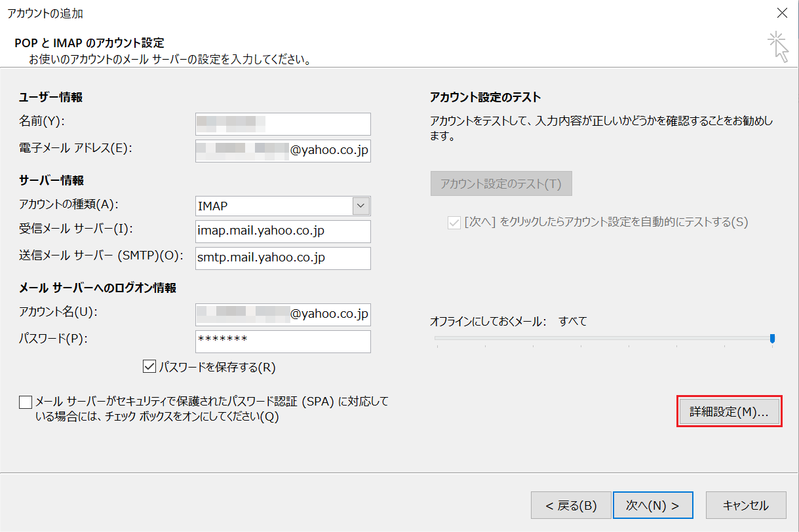Click the サーバー情報 section heading
Image resolution: width=799 pixels, height=532 pixels.
(52, 180)
